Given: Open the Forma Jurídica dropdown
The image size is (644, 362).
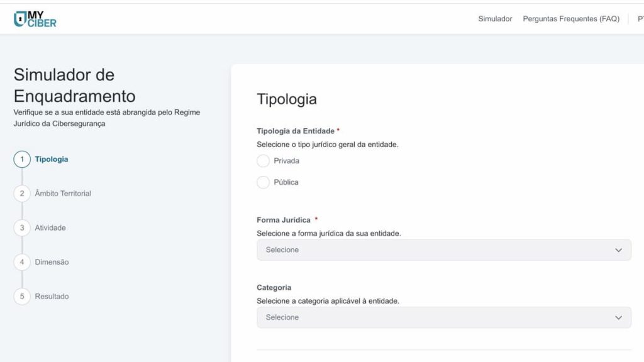Looking at the screenshot, I should click(x=444, y=250).
